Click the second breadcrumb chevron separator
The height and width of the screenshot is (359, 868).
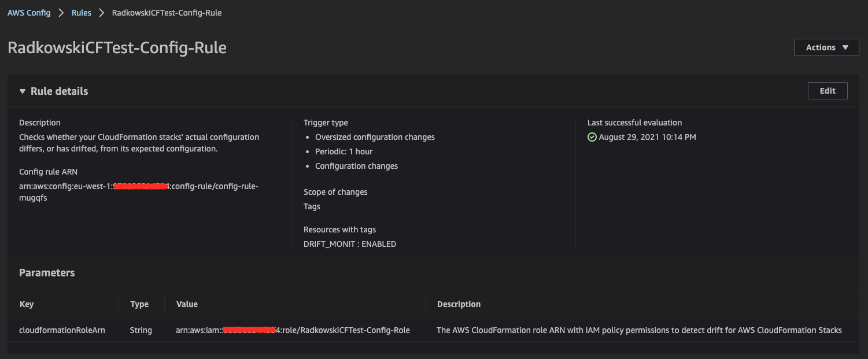102,13
